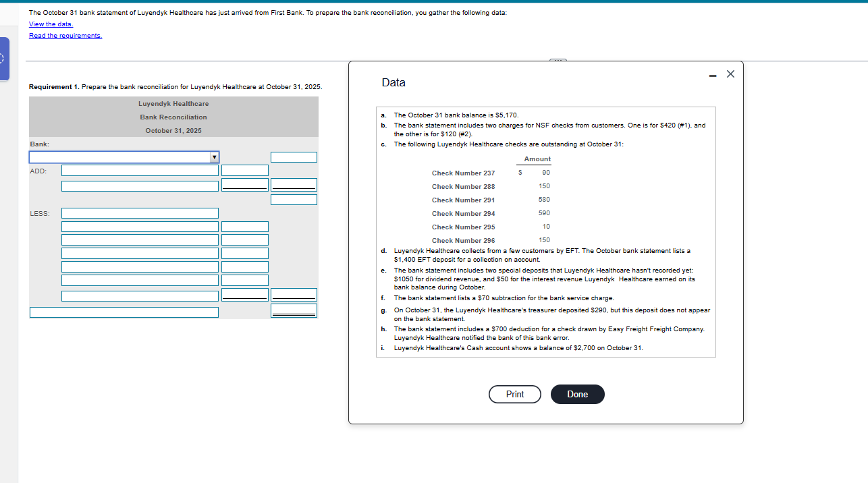Screen dimensions: 868x483
Task: Click the Luyendyk Healthcare table header
Action: tap(173, 103)
